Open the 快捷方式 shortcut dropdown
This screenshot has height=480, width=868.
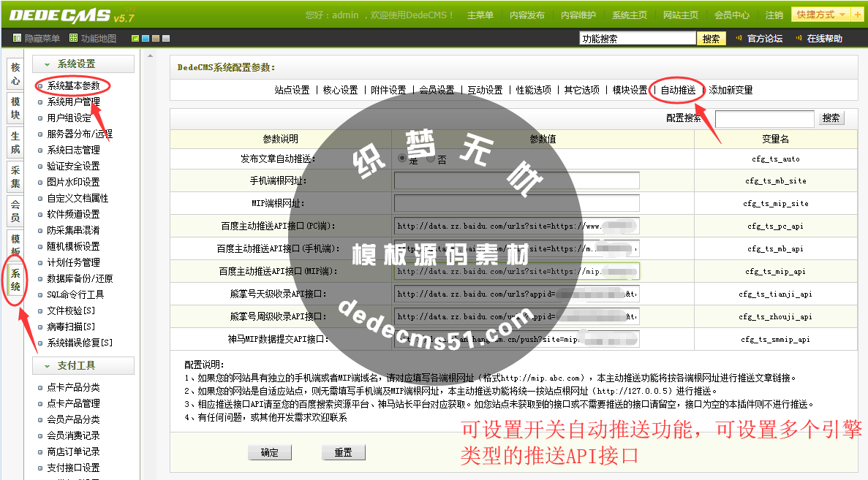(x=821, y=14)
